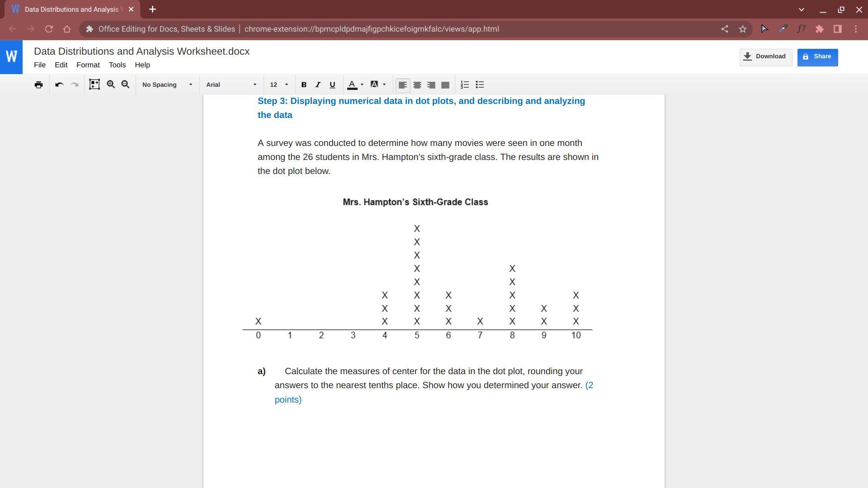Viewport: 868px width, 488px height.
Task: Click the Undo arrow icon
Action: coord(59,85)
